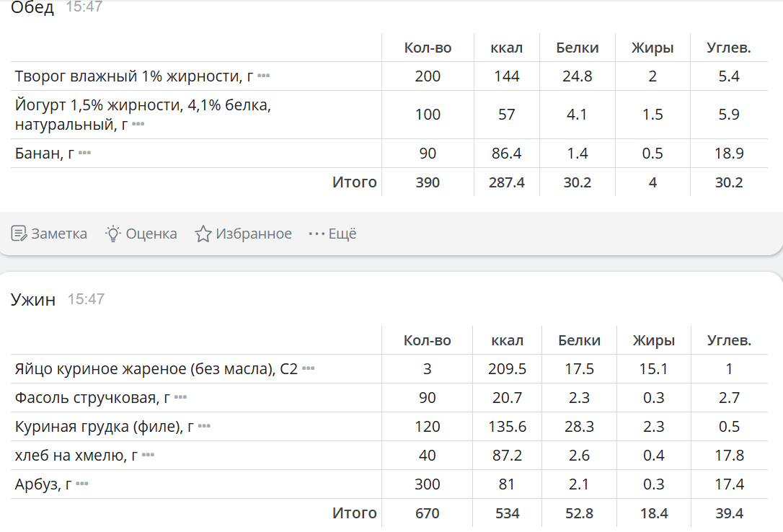Click the Обед meal heading
This screenshot has height=532, width=783.
32,7
